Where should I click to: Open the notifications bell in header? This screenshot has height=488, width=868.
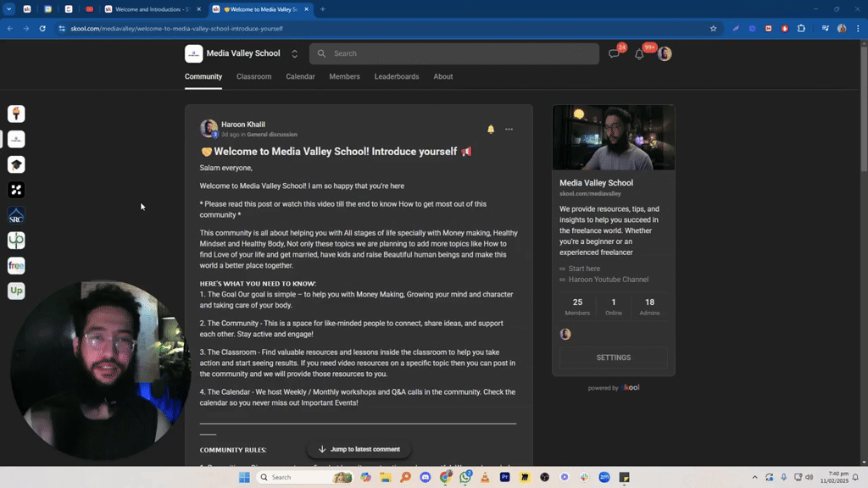639,53
